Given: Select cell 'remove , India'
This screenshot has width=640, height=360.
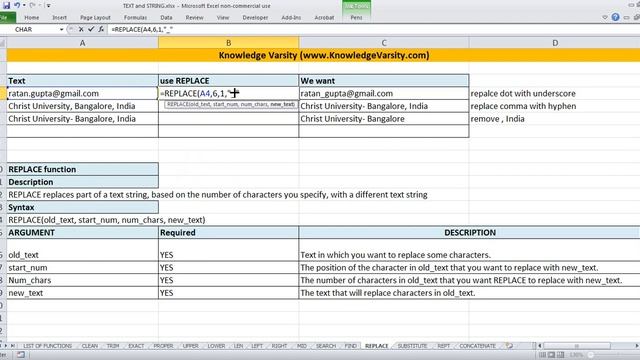Looking at the screenshot, I should coord(555,119).
